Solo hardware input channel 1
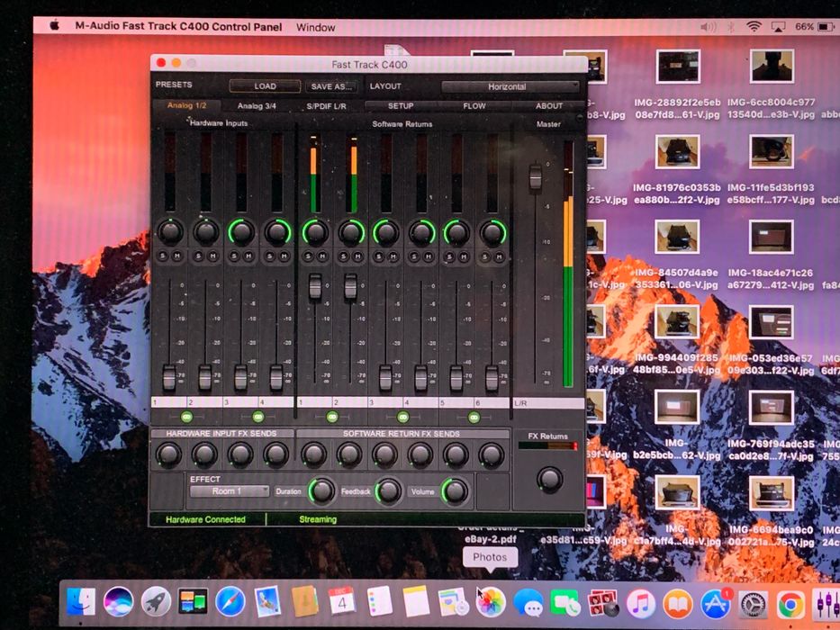This screenshot has height=630, width=840. 163,256
